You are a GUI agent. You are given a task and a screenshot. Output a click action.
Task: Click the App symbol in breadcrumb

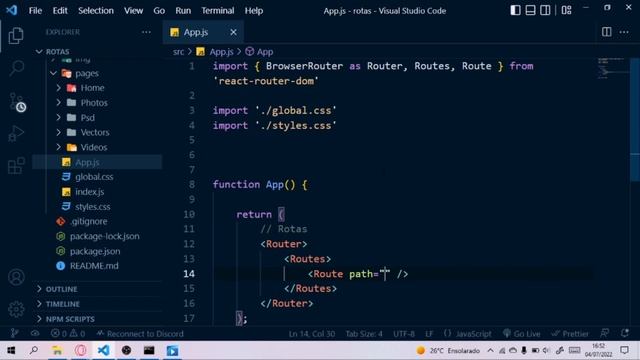260,52
